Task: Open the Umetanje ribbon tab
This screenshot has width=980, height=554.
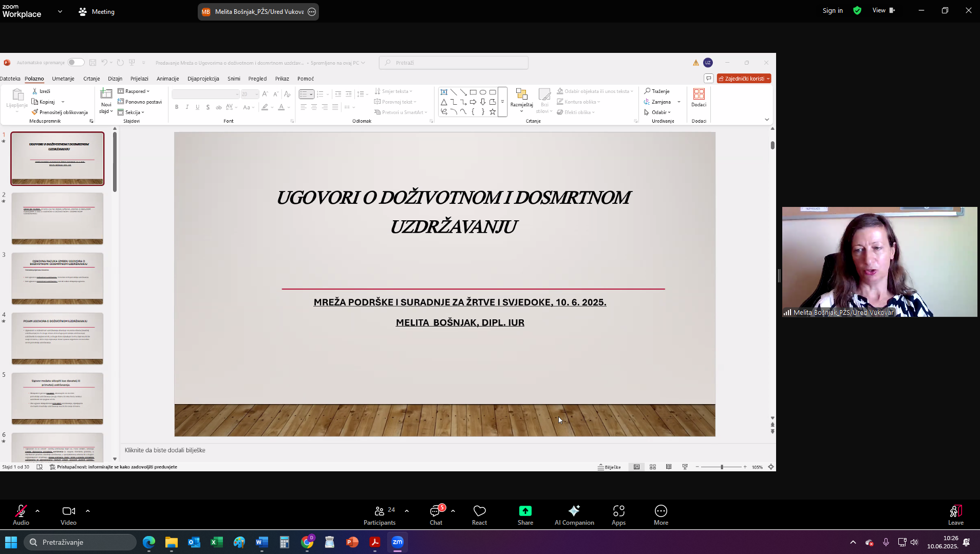Action: tap(63, 79)
